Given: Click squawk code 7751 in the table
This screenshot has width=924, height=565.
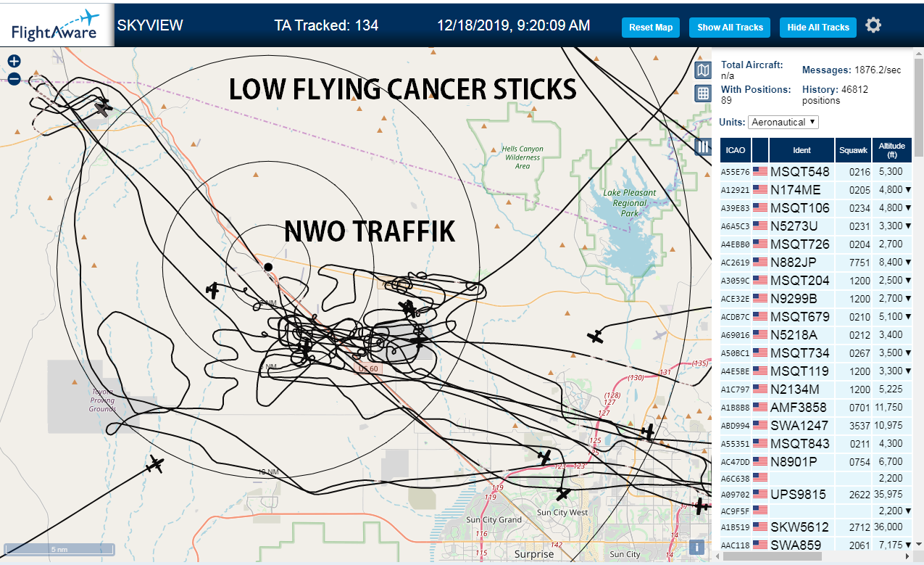Looking at the screenshot, I should pyautogui.click(x=860, y=263).
